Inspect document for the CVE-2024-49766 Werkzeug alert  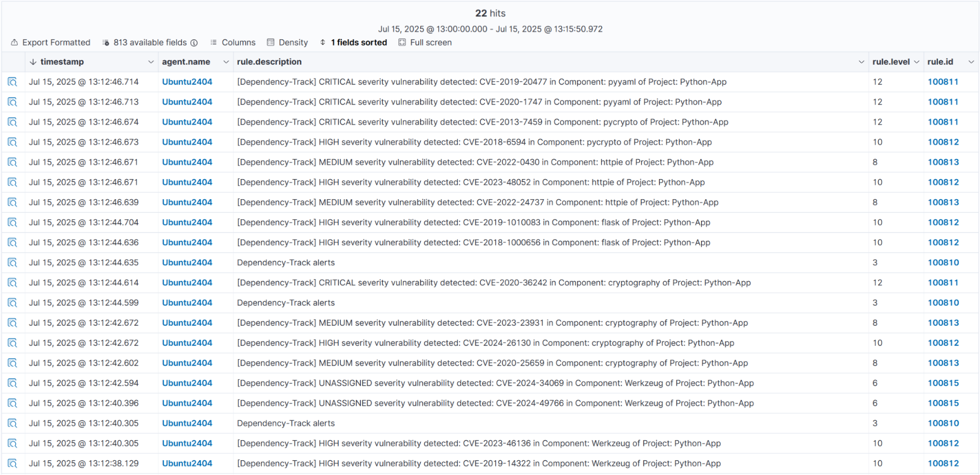click(12, 404)
